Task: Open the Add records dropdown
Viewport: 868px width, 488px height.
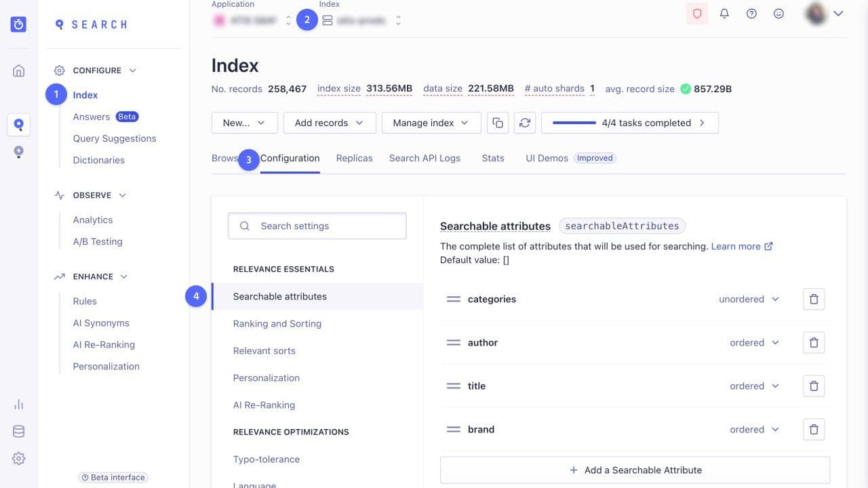Action: click(330, 123)
